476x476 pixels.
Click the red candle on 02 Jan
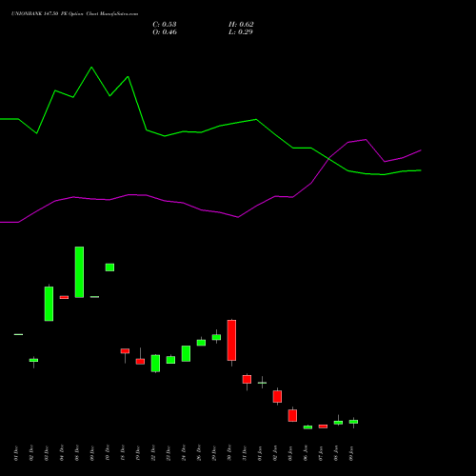pyautogui.click(x=277, y=396)
